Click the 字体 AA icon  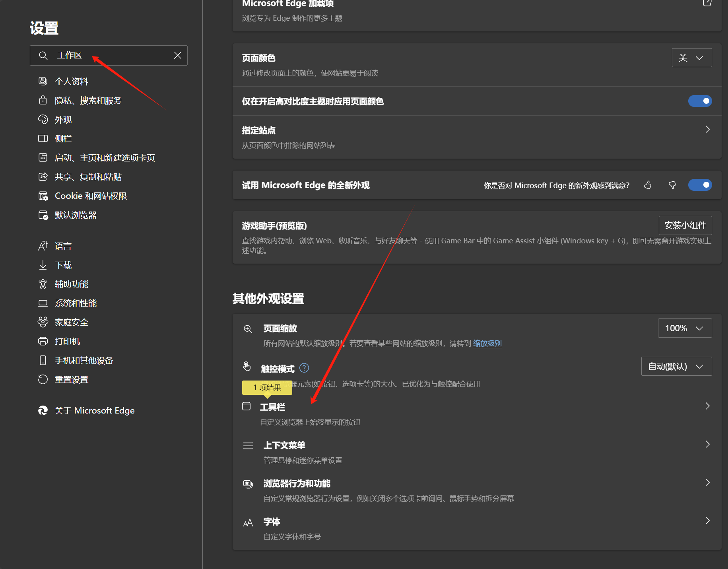(248, 522)
